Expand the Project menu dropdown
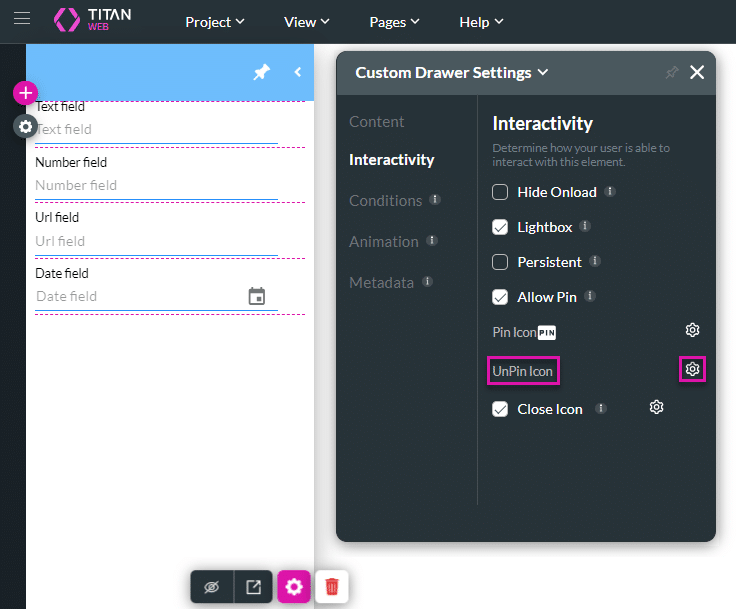 point(214,22)
